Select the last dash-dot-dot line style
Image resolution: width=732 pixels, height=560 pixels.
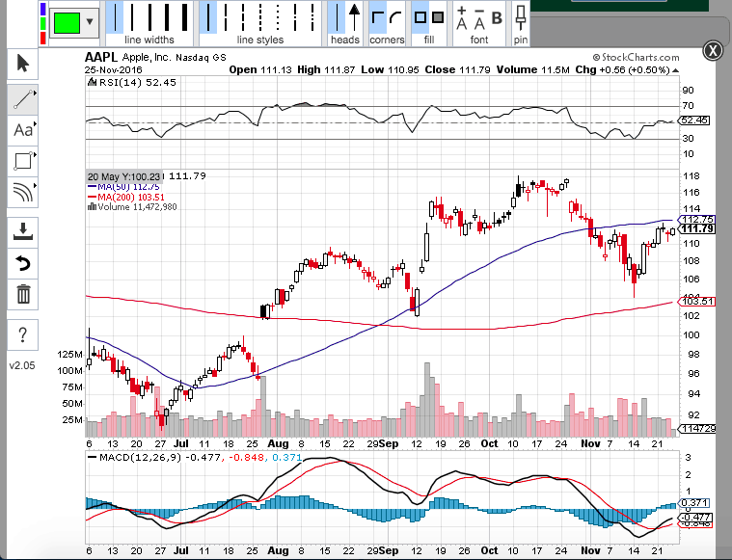click(x=312, y=17)
